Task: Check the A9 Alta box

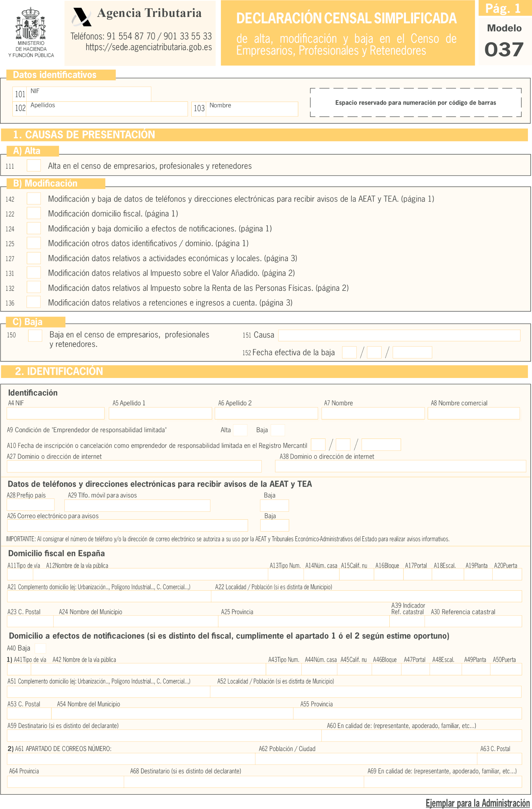Action: tap(240, 430)
